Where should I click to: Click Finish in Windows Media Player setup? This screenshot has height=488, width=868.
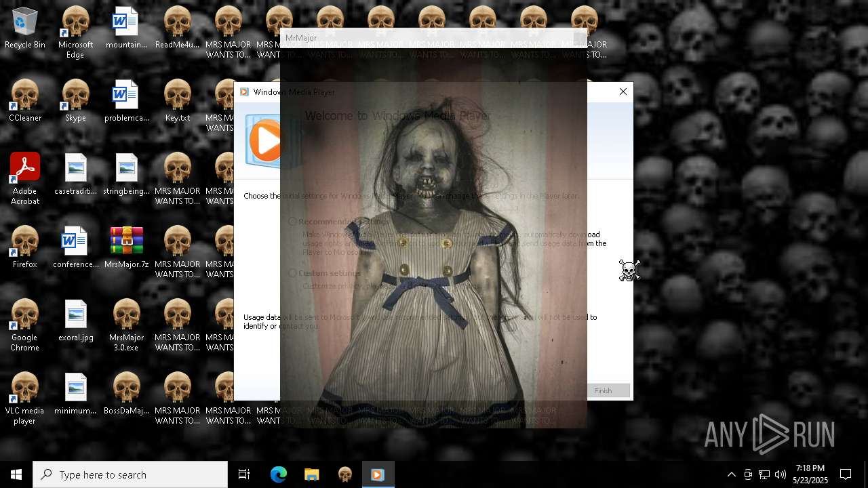tap(603, 390)
